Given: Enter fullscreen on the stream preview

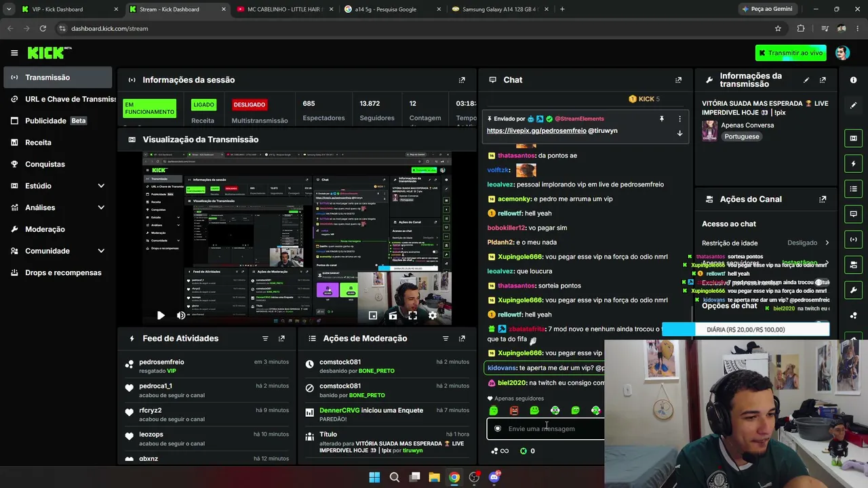Looking at the screenshot, I should click(x=412, y=315).
